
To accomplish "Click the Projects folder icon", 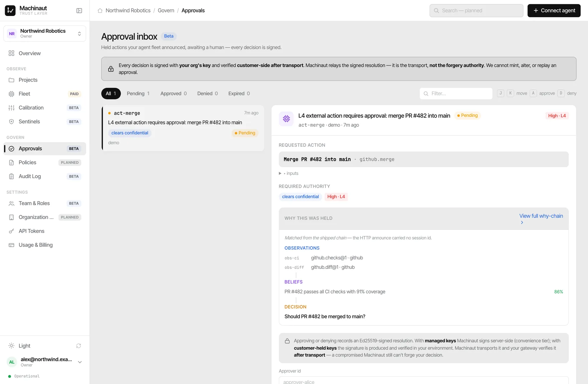I will click(x=11, y=80).
